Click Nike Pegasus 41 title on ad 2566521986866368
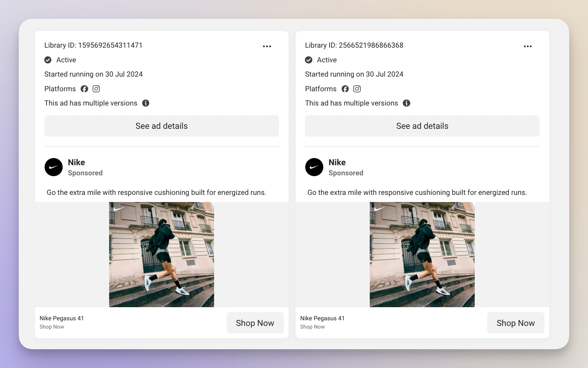The image size is (588, 368). (x=322, y=318)
